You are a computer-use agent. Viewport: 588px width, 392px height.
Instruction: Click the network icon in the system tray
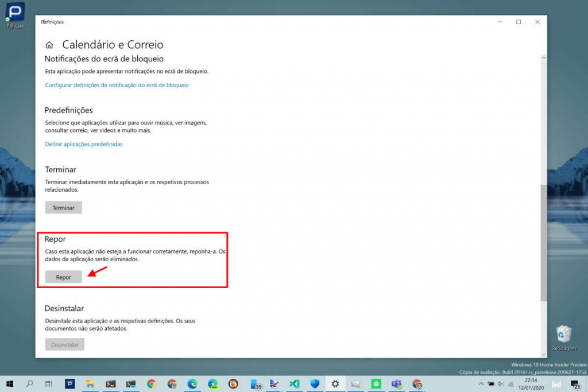[x=510, y=384]
